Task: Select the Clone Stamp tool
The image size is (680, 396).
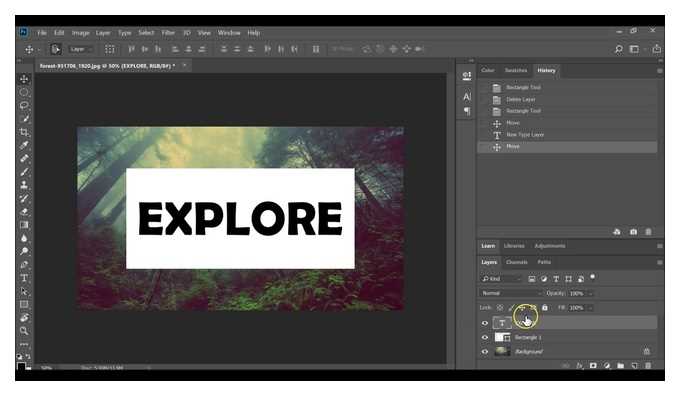Action: click(x=24, y=185)
